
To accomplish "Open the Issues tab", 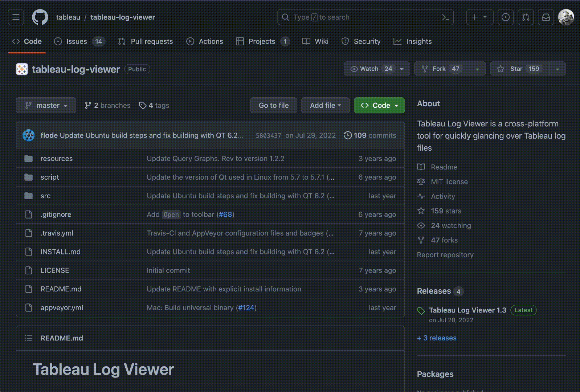I will point(79,41).
